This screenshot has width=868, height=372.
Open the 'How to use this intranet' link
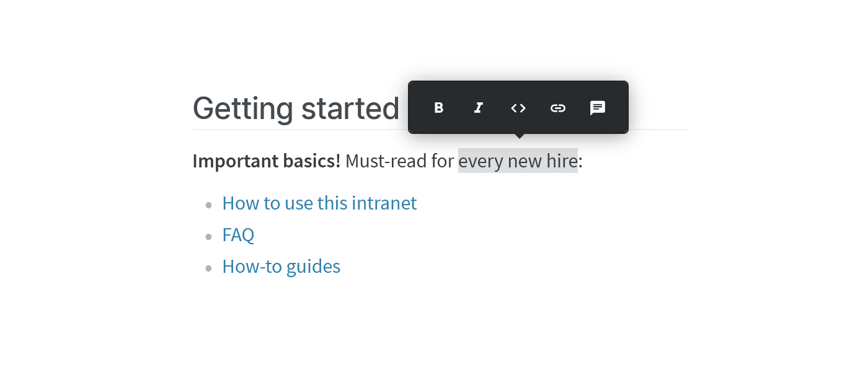coord(319,203)
